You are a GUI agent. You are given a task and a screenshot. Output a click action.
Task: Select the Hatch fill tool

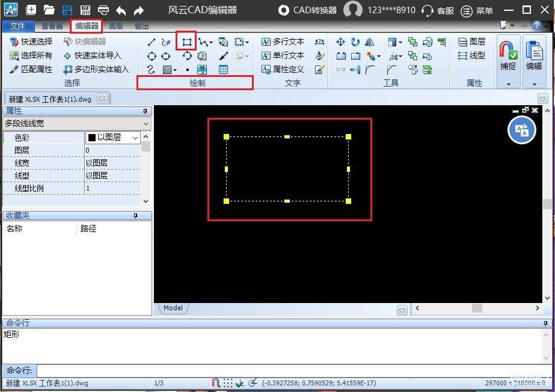tap(167, 70)
